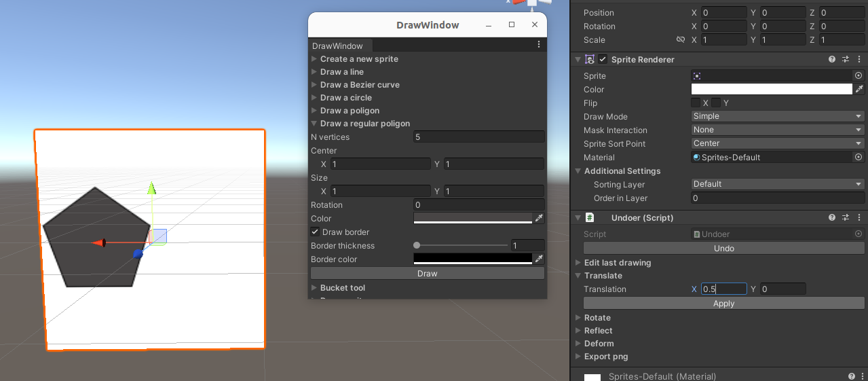Open the Undoer script context menu (three dots)

click(x=859, y=218)
